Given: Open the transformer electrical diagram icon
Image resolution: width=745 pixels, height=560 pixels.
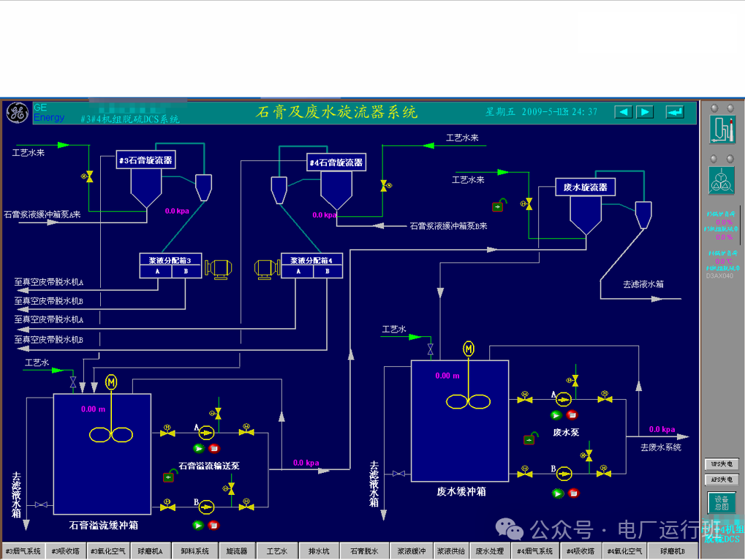Looking at the screenshot, I should coord(722,180).
